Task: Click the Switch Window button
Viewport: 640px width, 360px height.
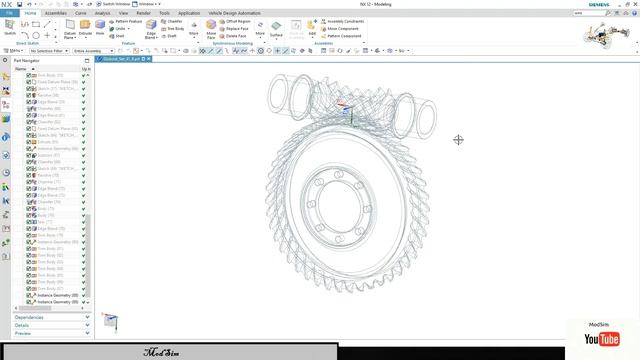Action: (113, 4)
